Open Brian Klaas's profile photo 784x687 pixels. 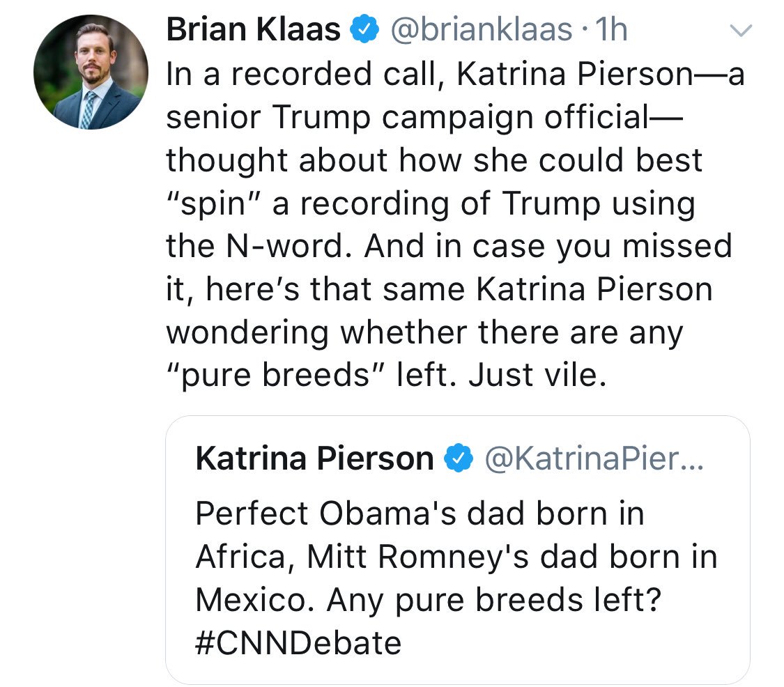(91, 72)
